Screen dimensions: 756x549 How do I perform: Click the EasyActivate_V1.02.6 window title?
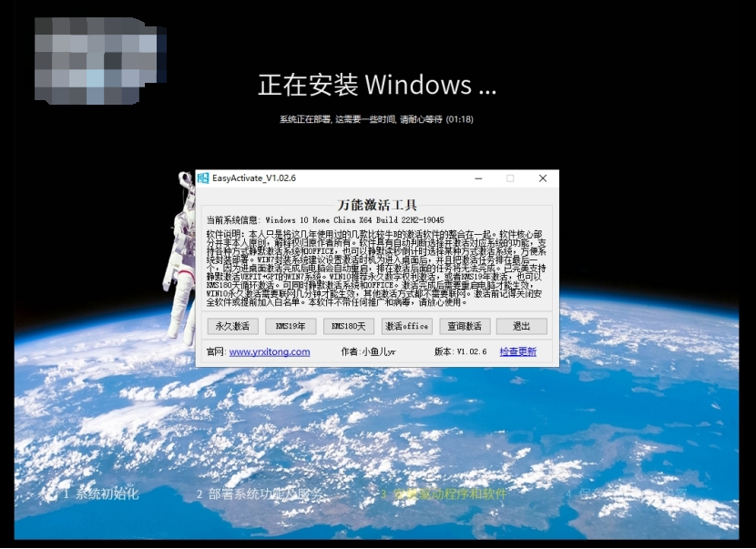(x=254, y=178)
